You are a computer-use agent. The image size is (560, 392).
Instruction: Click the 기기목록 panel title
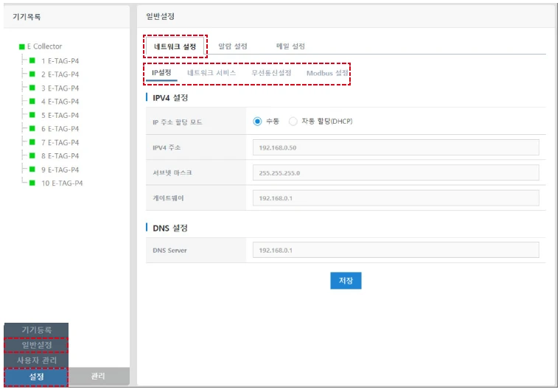tap(27, 17)
